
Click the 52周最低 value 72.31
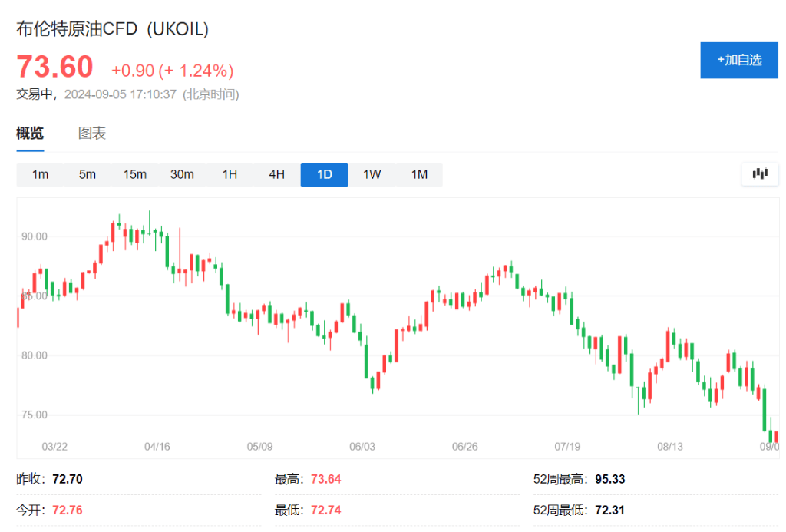pos(610,511)
